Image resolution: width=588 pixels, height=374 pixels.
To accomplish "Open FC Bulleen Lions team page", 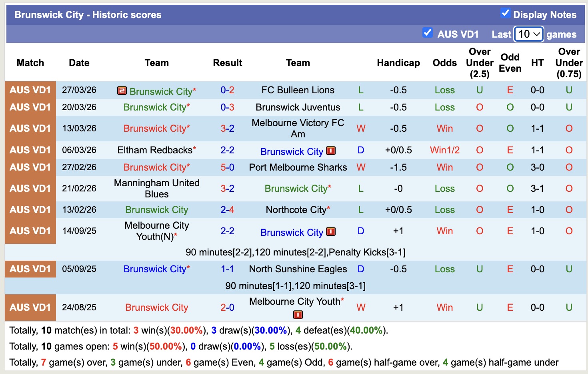I will pyautogui.click(x=298, y=90).
